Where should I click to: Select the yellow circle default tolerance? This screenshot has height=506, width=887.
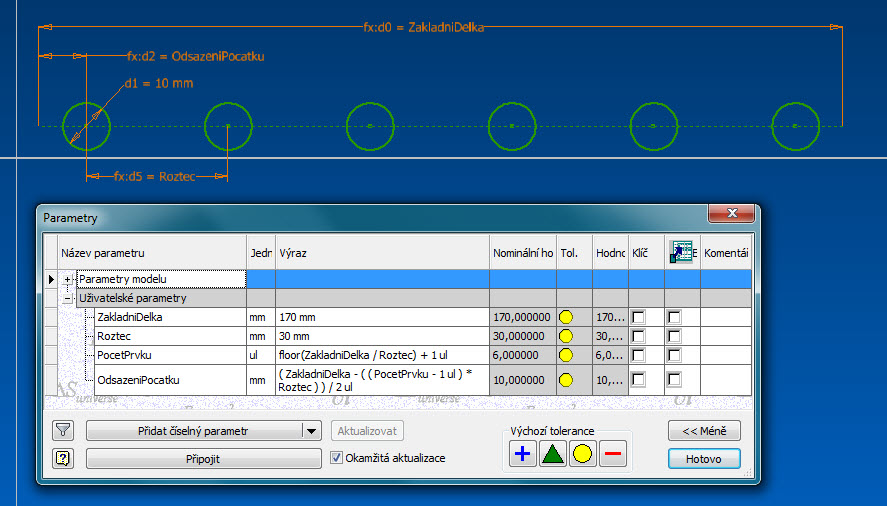click(583, 454)
